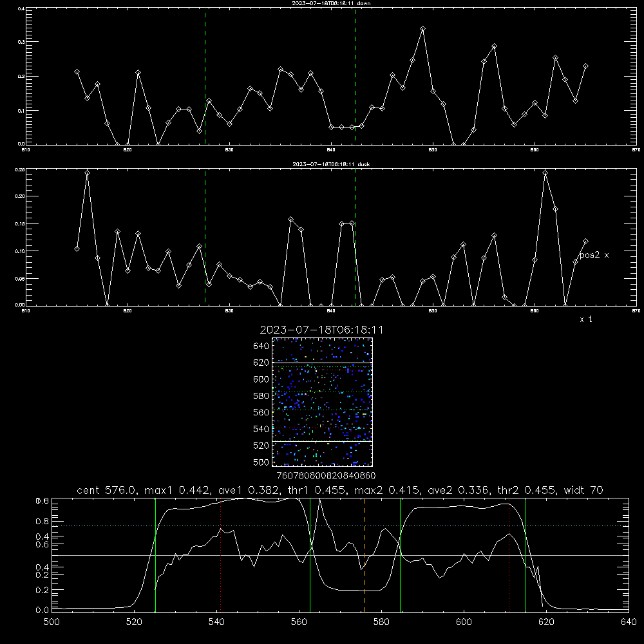Click the solid green line near 615 in bottom plot
The height and width of the screenshot is (644, 644).
(x=526, y=555)
